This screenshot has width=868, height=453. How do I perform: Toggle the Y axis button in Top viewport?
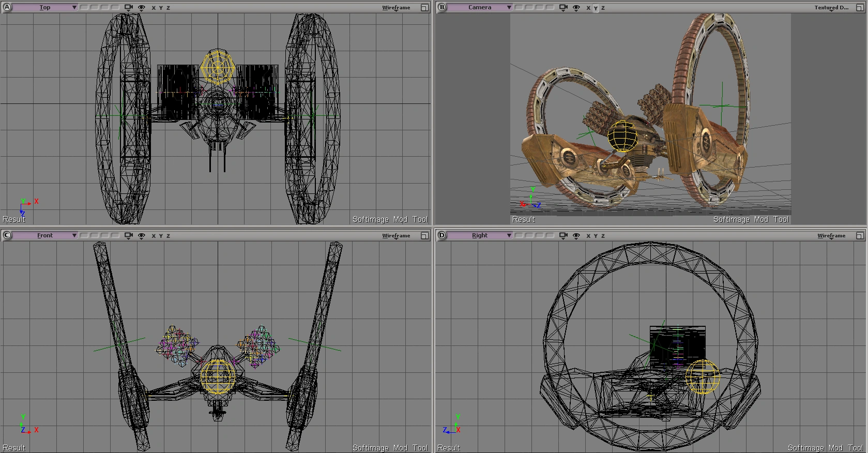pos(161,8)
